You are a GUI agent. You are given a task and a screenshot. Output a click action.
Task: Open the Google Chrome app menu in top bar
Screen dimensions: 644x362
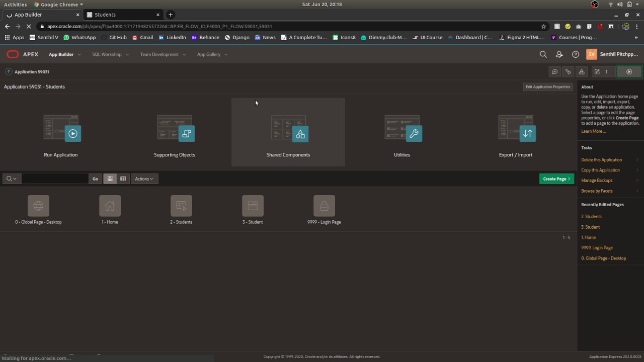[58, 4]
